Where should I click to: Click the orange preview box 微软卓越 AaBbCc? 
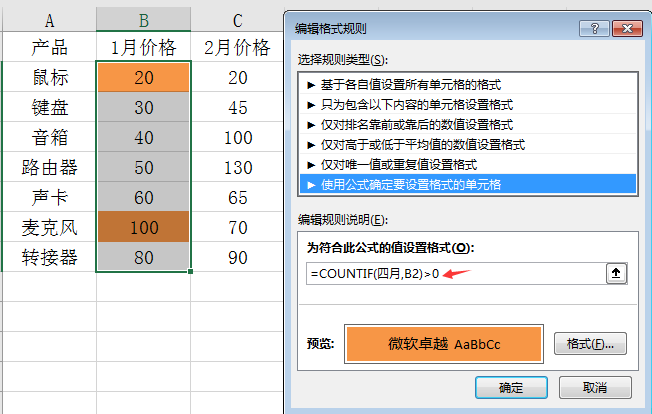pyautogui.click(x=444, y=344)
